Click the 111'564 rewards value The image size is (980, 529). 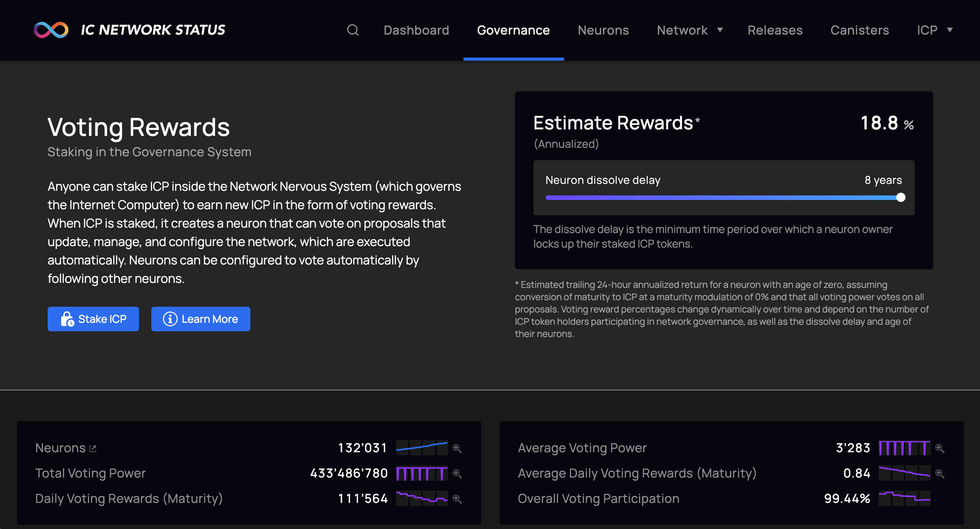point(363,499)
